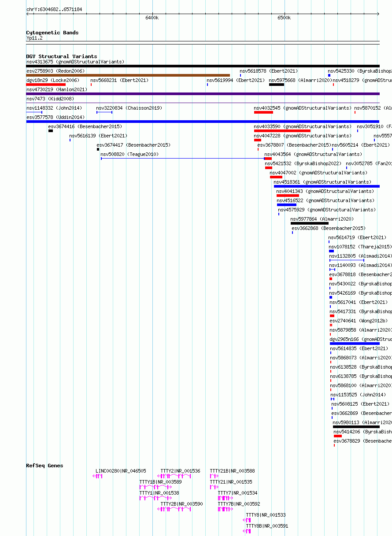
Task: Click the blue bar under nsv4518361
Action: 326,186
